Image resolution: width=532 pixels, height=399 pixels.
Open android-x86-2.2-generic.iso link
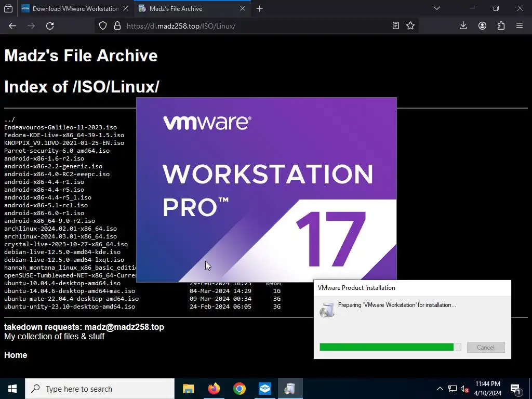54,166
